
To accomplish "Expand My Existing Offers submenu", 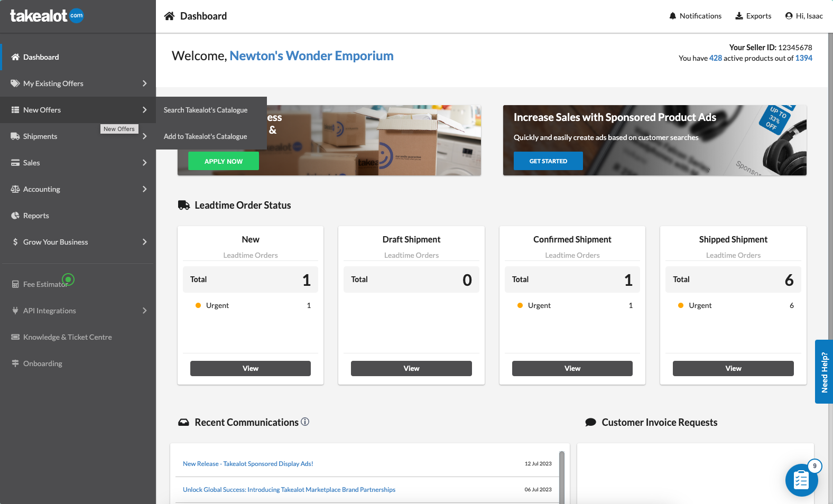I will (144, 83).
